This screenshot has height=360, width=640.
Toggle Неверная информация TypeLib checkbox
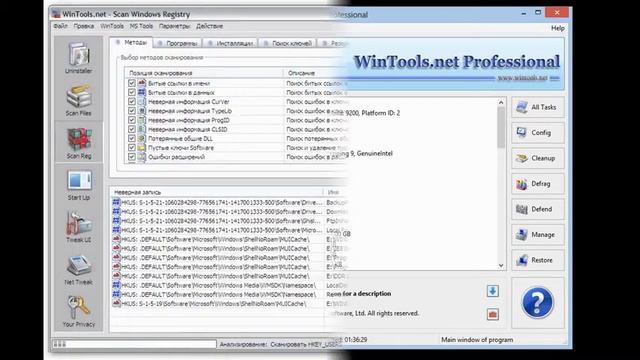pos(131,111)
